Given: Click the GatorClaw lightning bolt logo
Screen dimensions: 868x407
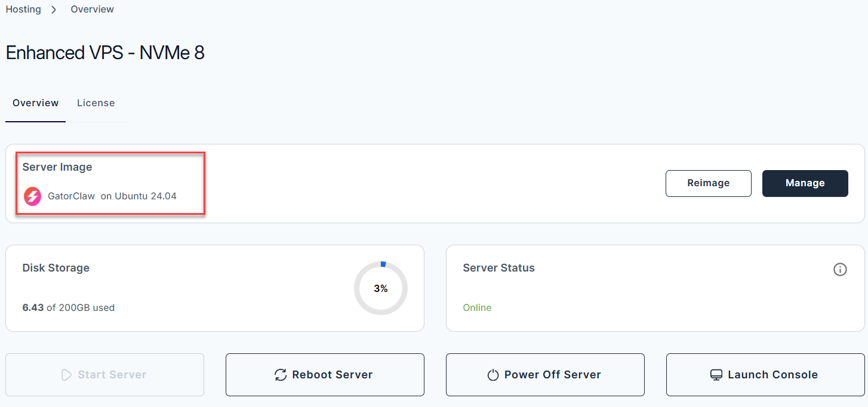Looking at the screenshot, I should pyautogui.click(x=32, y=196).
